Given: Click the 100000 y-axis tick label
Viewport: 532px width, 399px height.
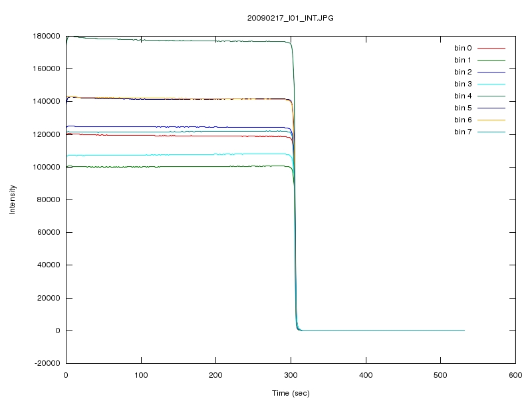Looking at the screenshot, I should click(x=46, y=167).
